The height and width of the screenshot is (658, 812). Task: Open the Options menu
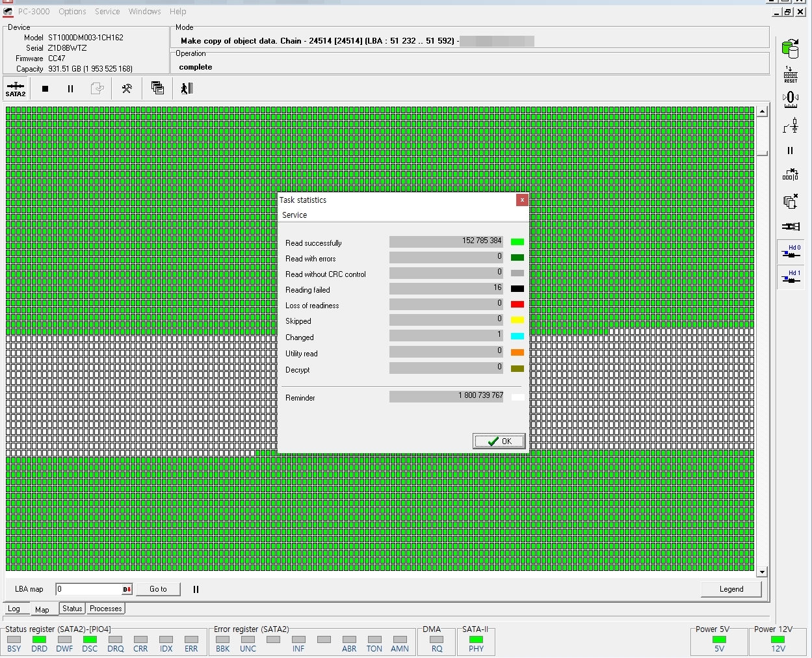(x=72, y=11)
